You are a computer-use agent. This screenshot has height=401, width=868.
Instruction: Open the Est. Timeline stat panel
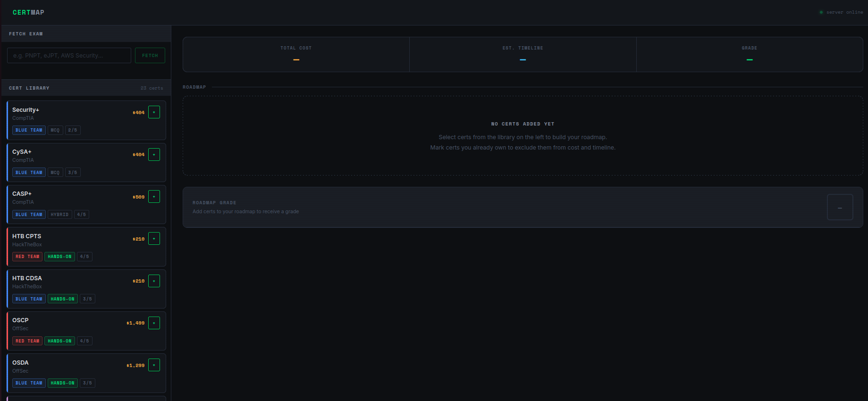522,54
